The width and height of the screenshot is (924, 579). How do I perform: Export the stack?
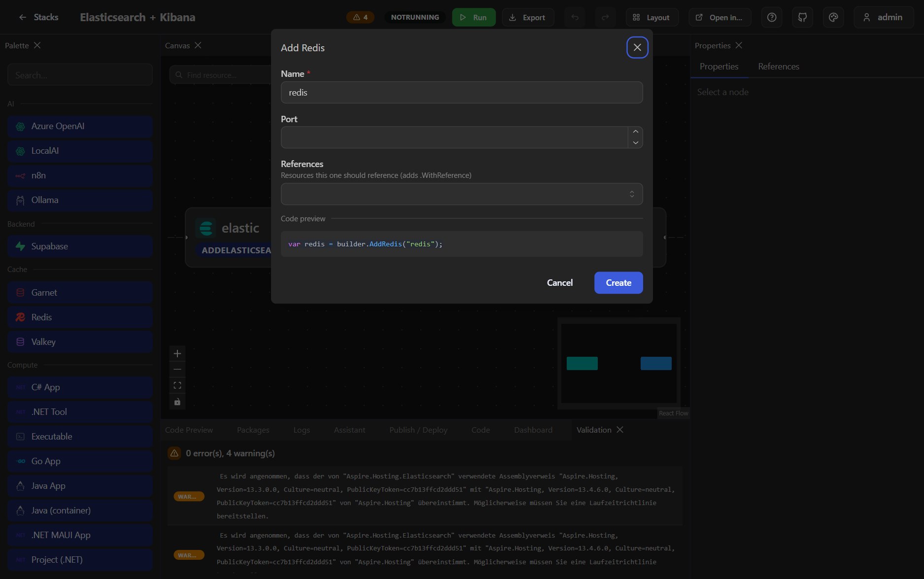(528, 17)
